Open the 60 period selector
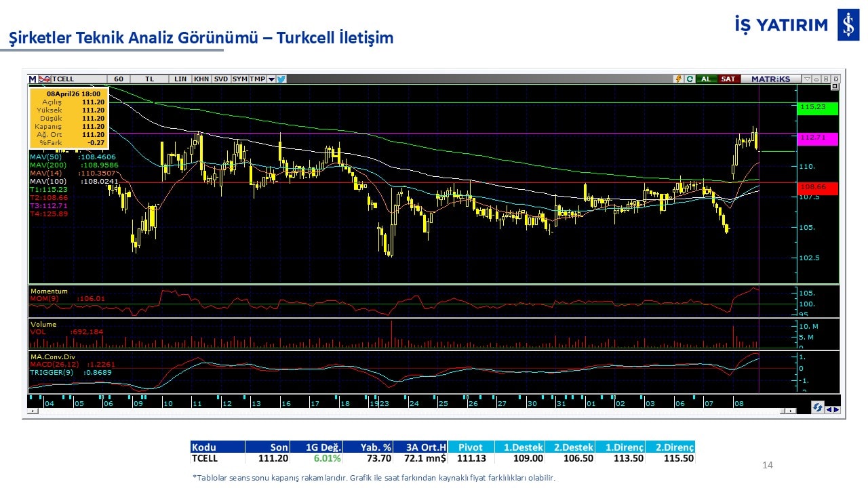 click(118, 79)
